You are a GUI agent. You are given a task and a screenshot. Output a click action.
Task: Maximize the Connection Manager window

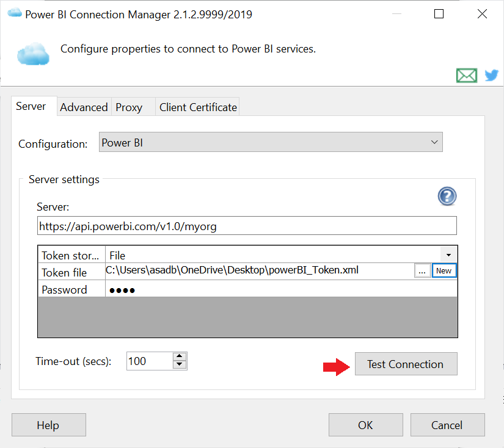click(439, 14)
